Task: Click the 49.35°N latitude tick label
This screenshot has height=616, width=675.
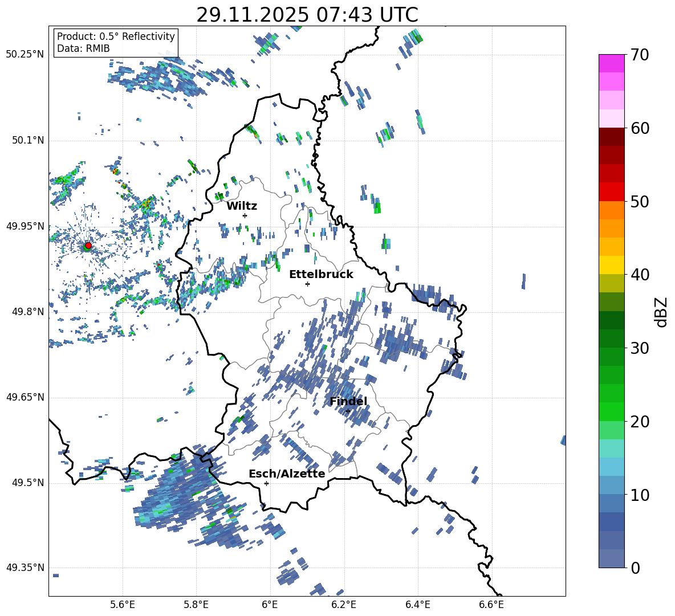Action: (x=25, y=568)
